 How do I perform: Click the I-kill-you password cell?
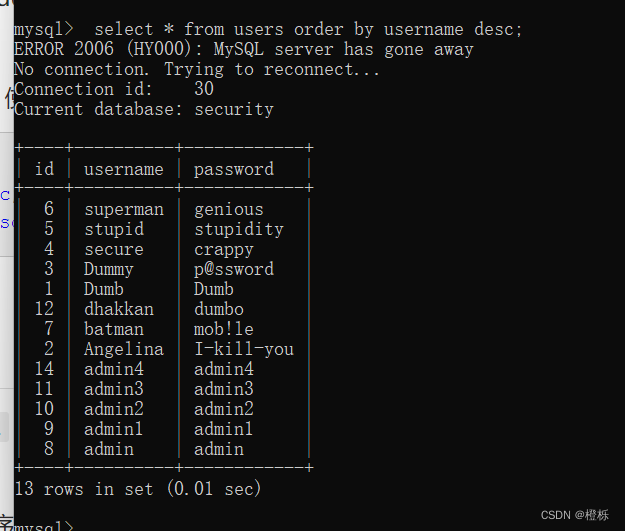(x=244, y=349)
